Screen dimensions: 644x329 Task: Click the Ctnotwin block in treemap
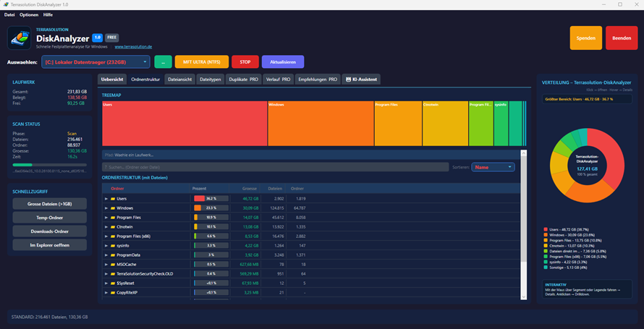pos(446,124)
